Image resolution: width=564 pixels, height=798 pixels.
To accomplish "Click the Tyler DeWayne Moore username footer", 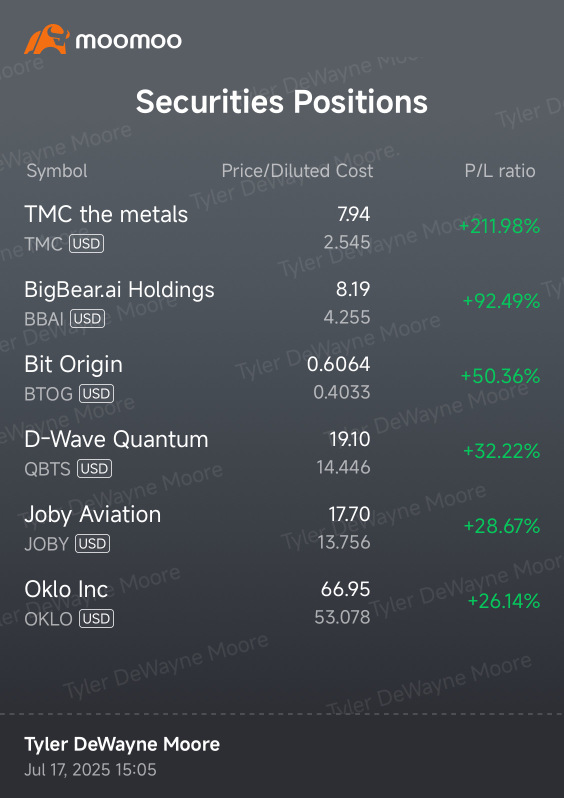I will [x=122, y=744].
